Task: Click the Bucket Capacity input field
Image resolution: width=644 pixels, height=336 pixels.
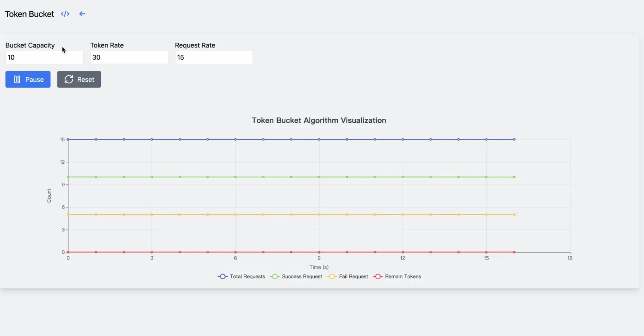Action: (44, 57)
